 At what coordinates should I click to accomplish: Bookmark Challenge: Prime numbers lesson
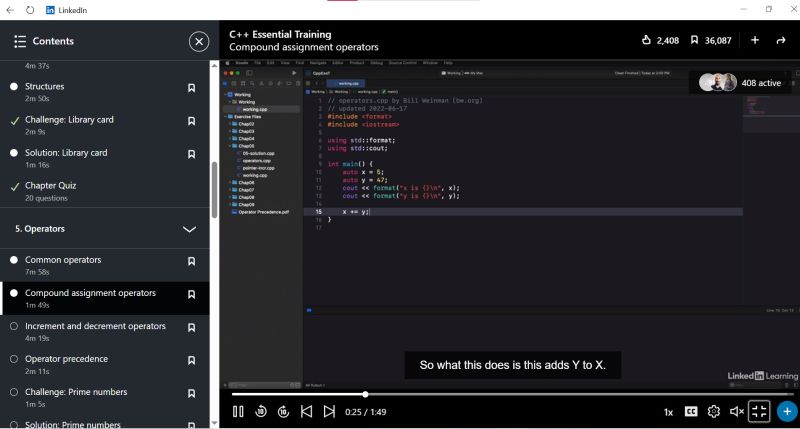point(191,394)
